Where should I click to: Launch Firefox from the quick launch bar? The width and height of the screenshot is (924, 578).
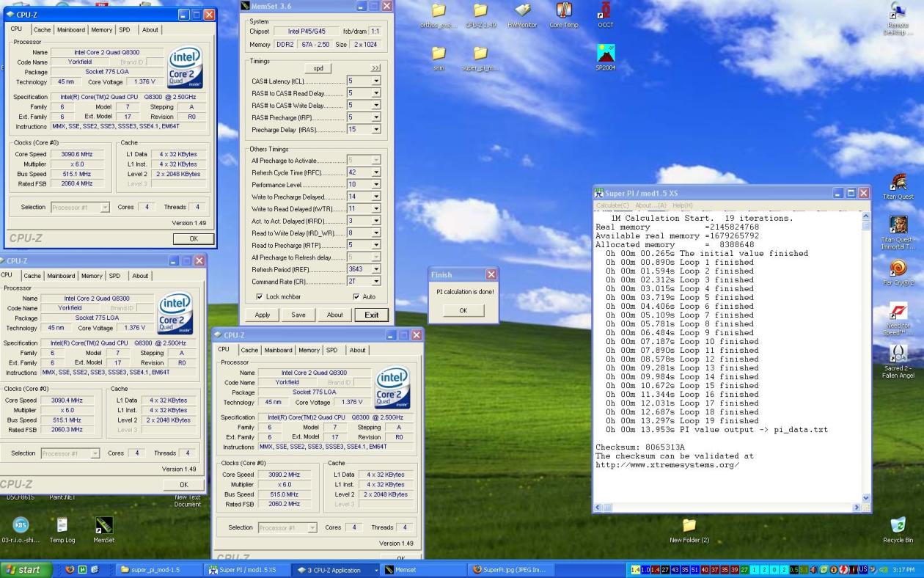tap(70, 570)
